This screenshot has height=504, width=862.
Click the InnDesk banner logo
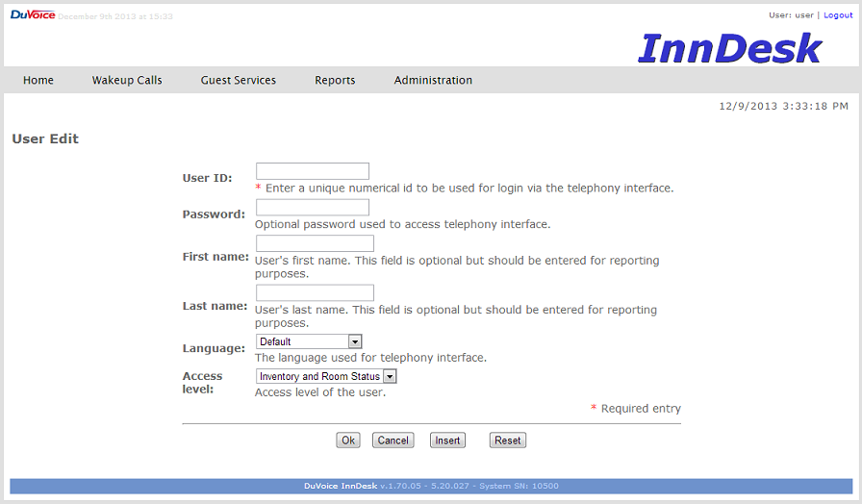pos(729,48)
